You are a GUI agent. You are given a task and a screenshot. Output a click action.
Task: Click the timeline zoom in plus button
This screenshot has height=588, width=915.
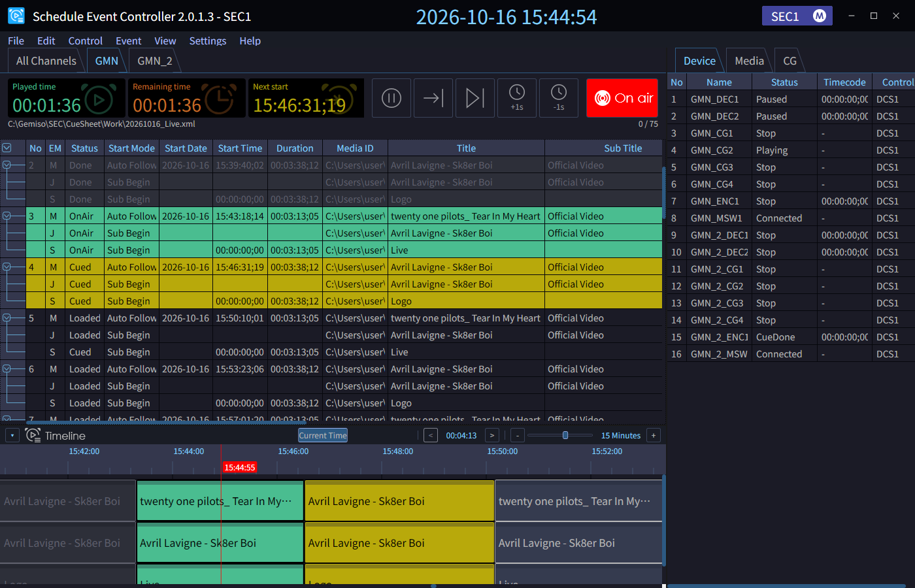click(654, 435)
